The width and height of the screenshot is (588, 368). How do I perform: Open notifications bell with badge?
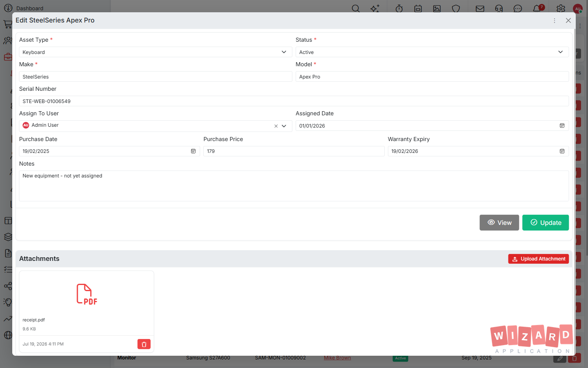538,8
